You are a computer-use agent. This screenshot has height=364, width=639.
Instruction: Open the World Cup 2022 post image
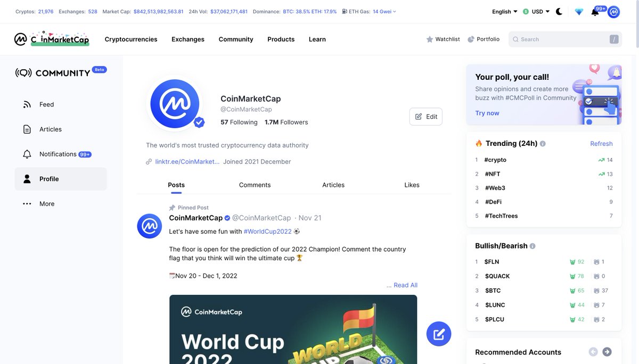(x=293, y=329)
